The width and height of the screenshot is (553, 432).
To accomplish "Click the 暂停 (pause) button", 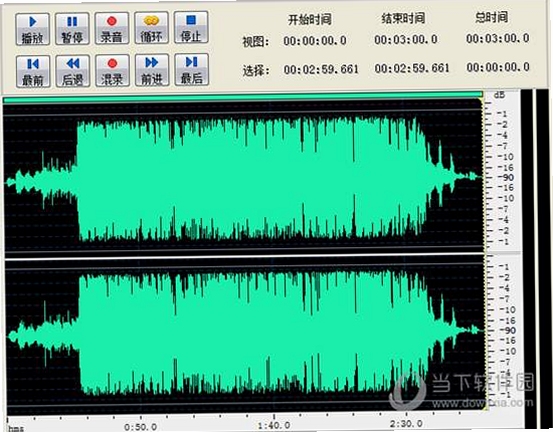I will click(x=72, y=29).
